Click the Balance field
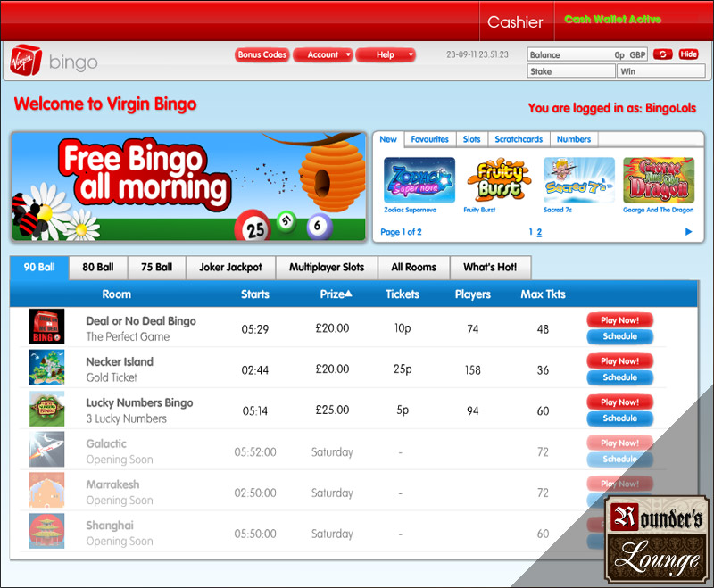The height and width of the screenshot is (588, 714). point(587,54)
